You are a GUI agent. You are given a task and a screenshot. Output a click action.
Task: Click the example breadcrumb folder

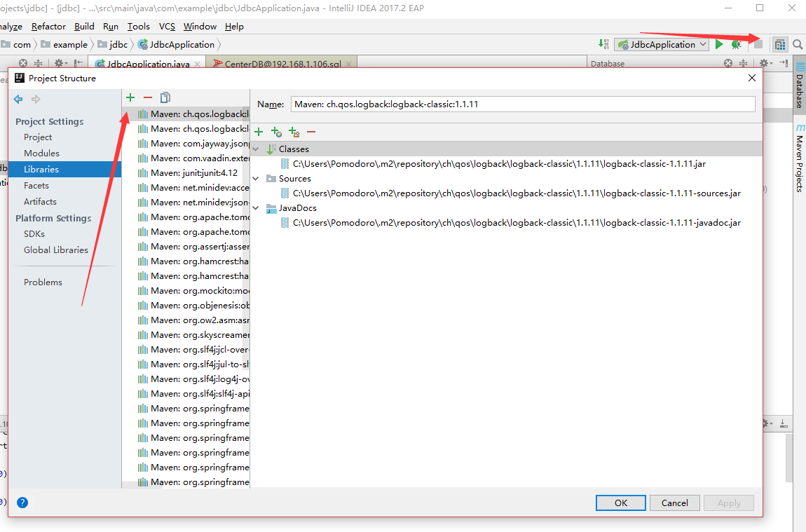[64, 45]
